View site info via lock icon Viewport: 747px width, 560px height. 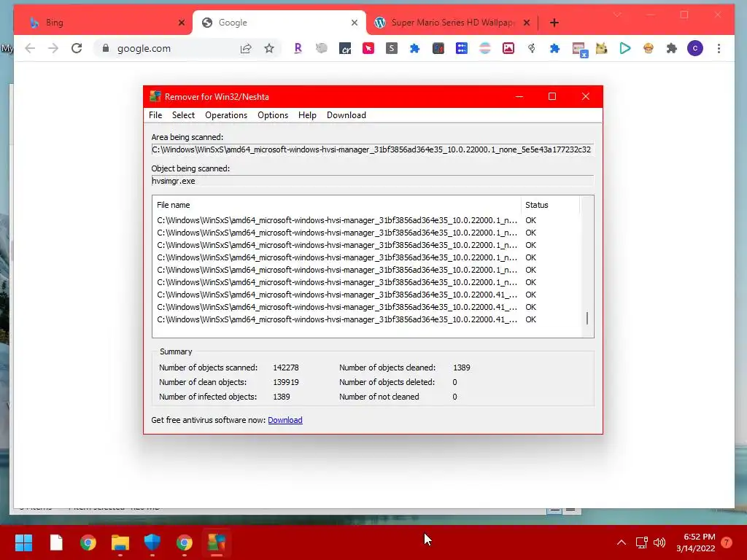tap(106, 48)
